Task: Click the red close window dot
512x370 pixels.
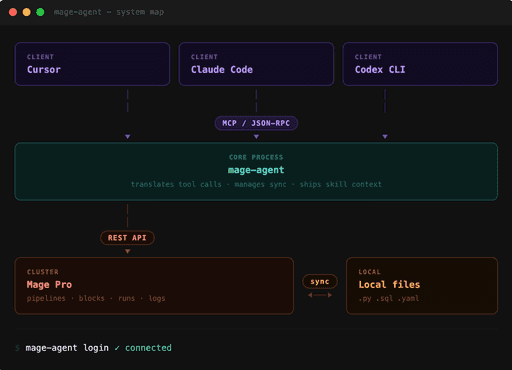Action: coord(13,12)
